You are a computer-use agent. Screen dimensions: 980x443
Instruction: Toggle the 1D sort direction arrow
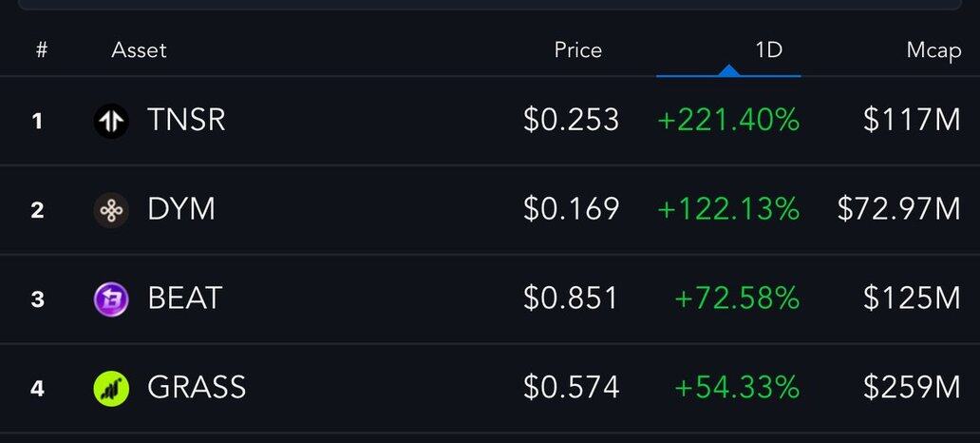[x=728, y=70]
